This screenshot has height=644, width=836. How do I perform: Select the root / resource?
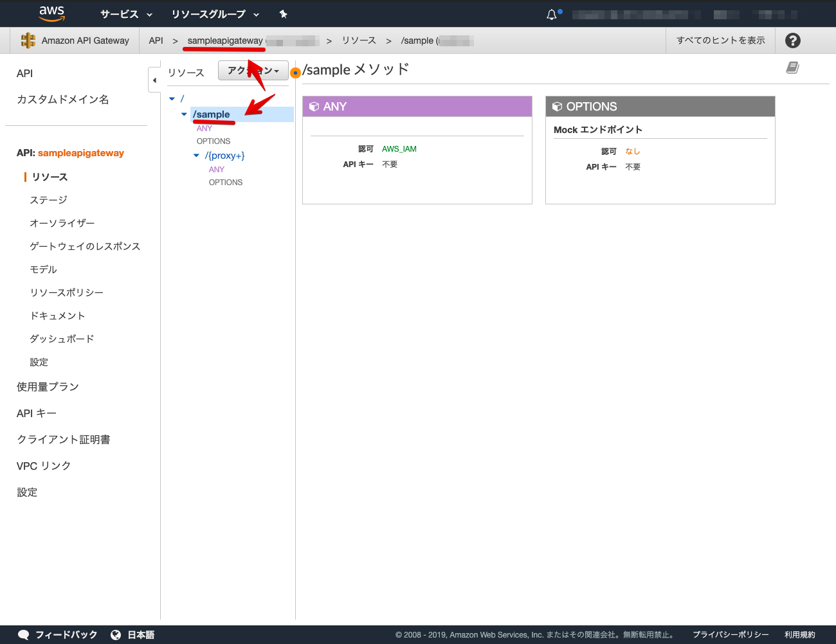(182, 98)
